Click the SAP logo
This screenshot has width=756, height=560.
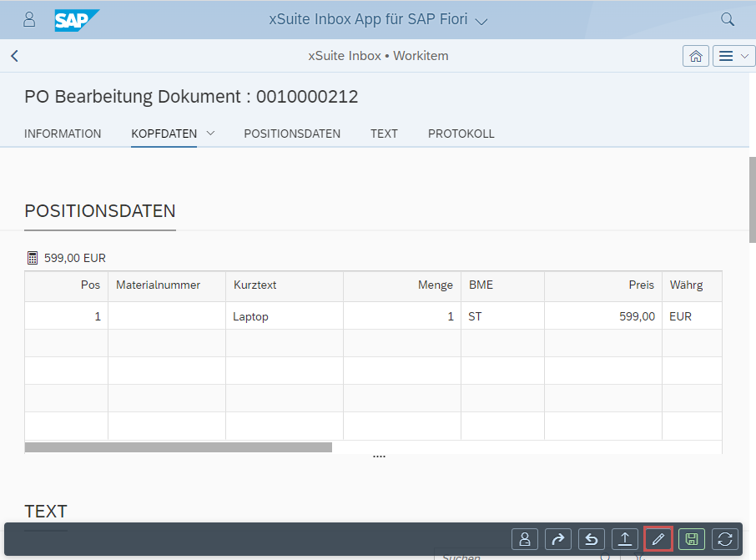tap(76, 18)
